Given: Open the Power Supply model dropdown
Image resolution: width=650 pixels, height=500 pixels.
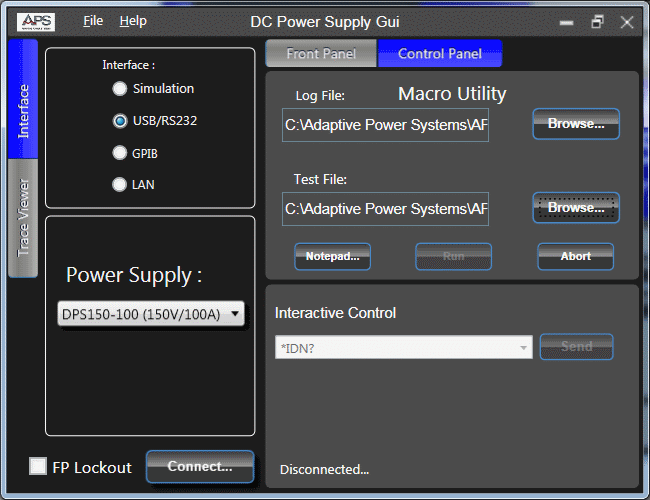Looking at the screenshot, I should click(151, 314).
